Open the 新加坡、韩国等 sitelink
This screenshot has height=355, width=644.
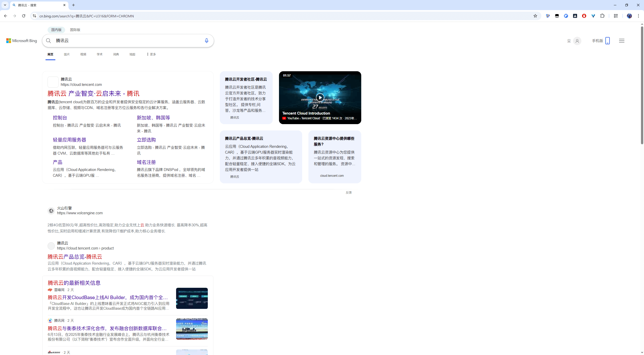coord(153,118)
